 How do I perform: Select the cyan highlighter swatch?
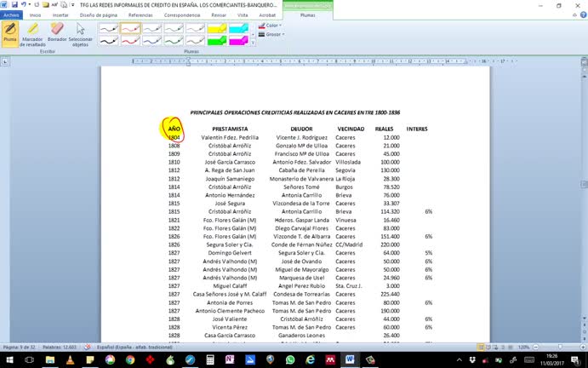coord(239,28)
